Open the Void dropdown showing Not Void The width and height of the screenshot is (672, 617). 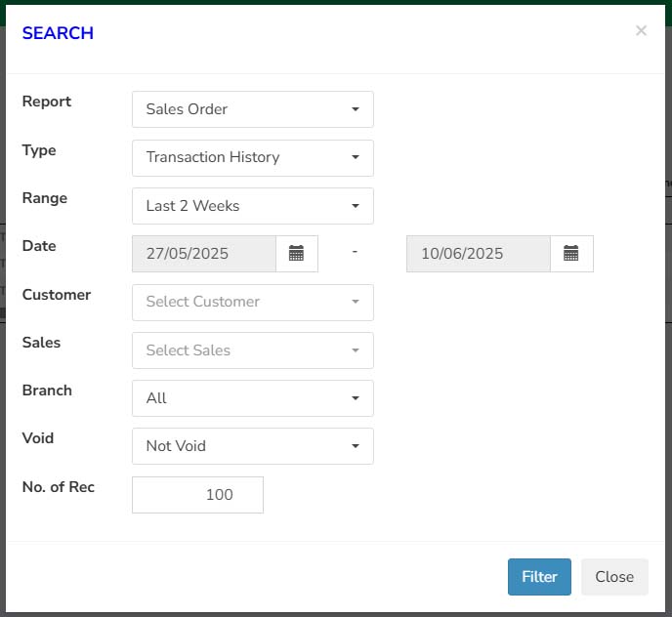click(x=253, y=446)
